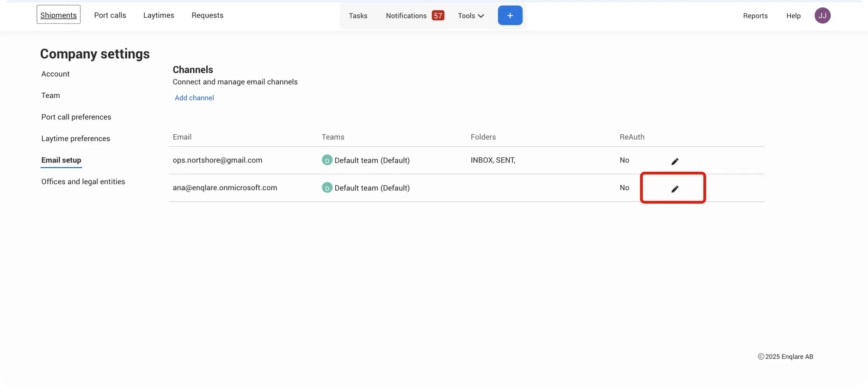Click the red 57 notifications badge
This screenshot has height=386, width=868.
[x=438, y=16]
